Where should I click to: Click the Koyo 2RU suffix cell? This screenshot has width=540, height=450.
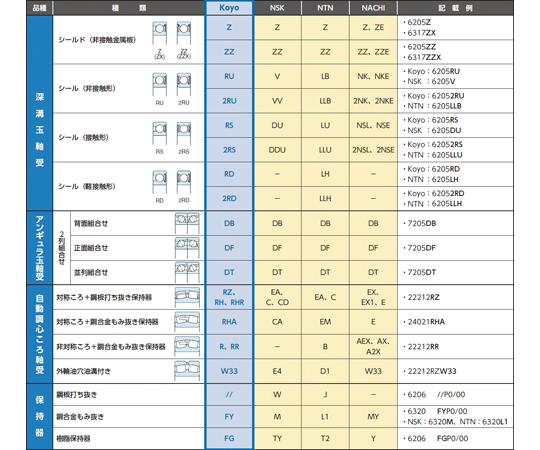(229, 101)
